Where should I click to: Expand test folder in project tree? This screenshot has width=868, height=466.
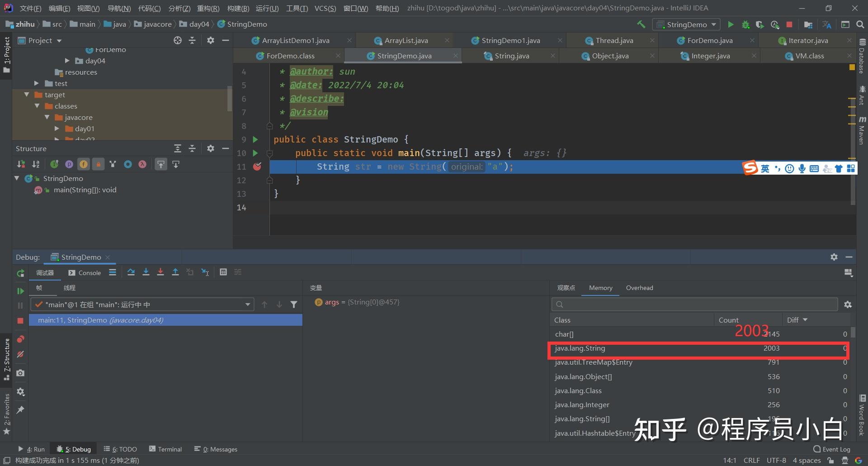coord(37,83)
